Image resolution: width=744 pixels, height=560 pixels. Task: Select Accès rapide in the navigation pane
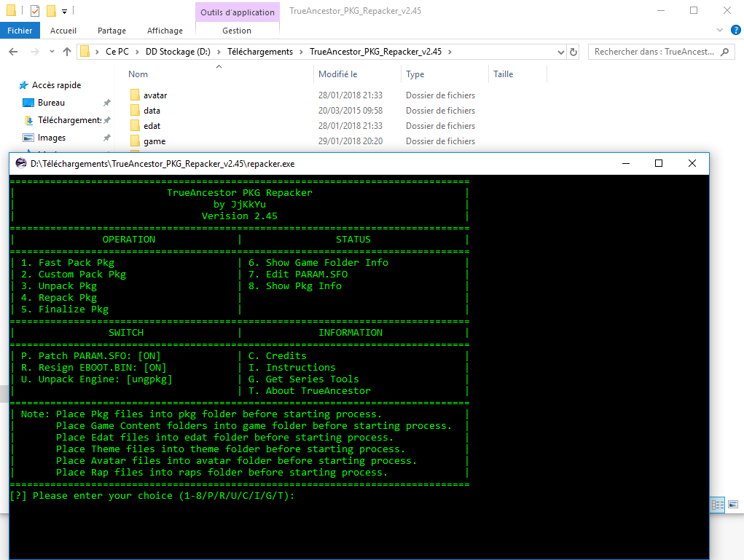(x=56, y=85)
